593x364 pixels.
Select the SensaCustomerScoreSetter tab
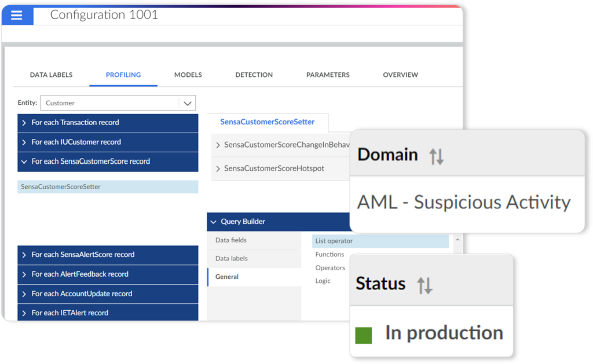268,122
